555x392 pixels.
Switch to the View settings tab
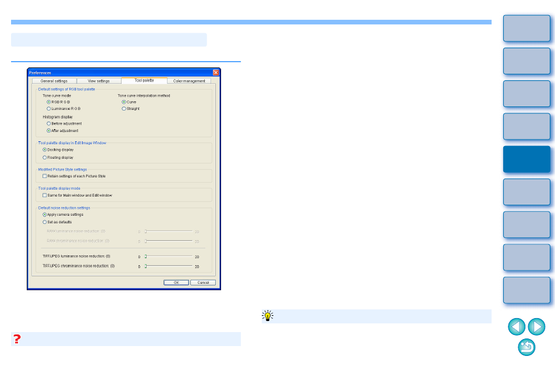(x=99, y=81)
